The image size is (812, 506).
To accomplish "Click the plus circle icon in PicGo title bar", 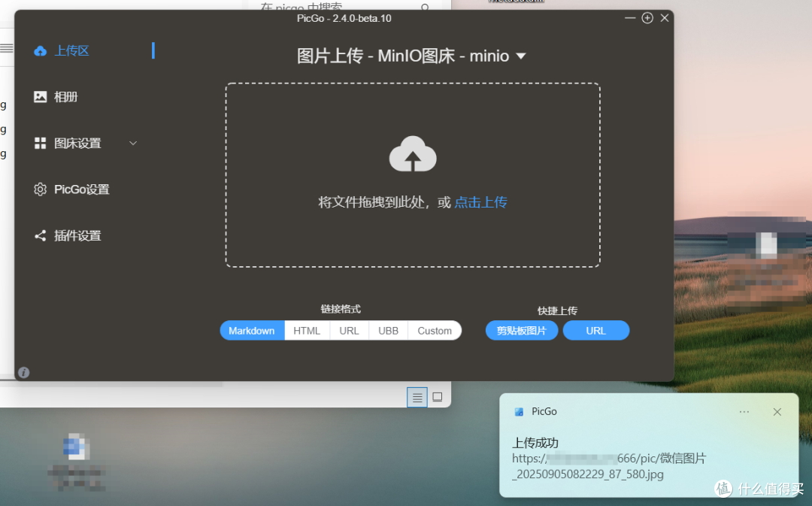I will pos(647,18).
